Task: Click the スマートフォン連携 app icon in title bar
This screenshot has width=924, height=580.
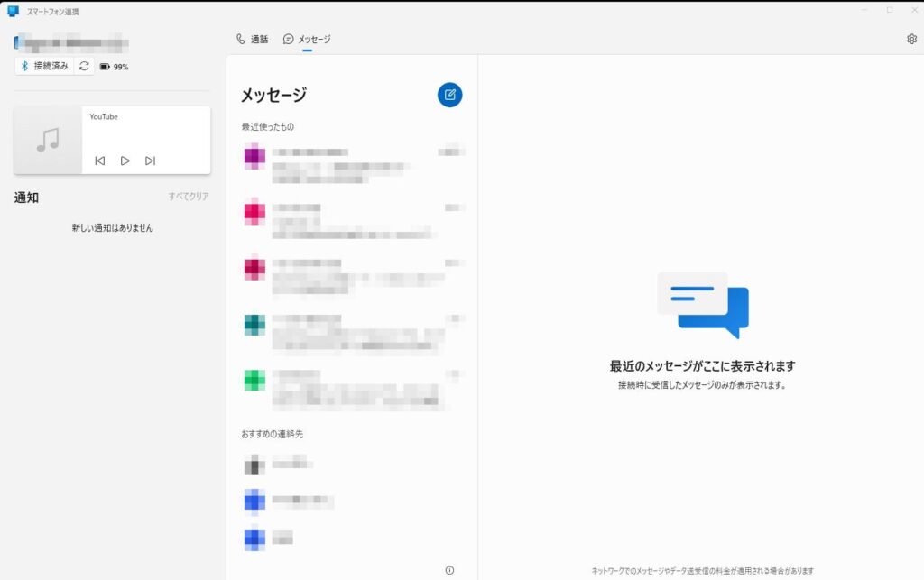Action: tap(13, 11)
